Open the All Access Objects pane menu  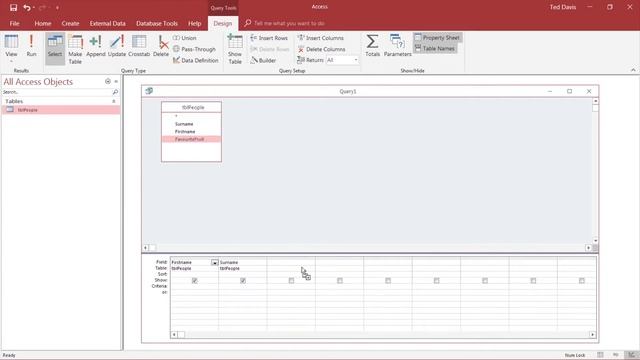point(108,82)
